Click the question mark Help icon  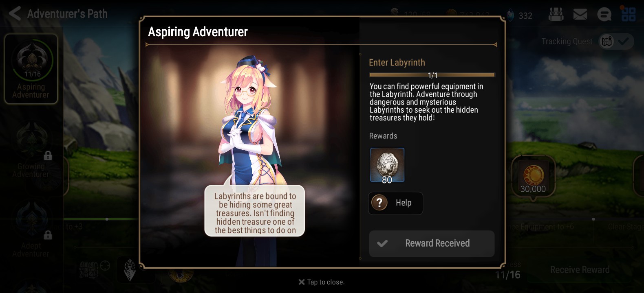[x=379, y=203]
